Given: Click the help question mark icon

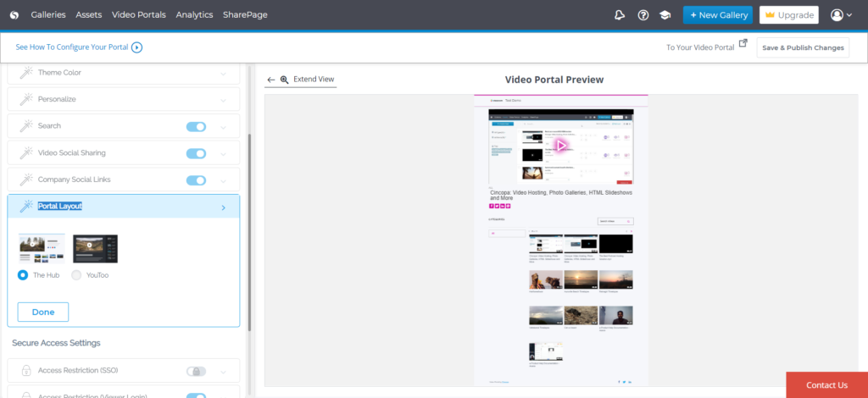Looking at the screenshot, I should 643,15.
